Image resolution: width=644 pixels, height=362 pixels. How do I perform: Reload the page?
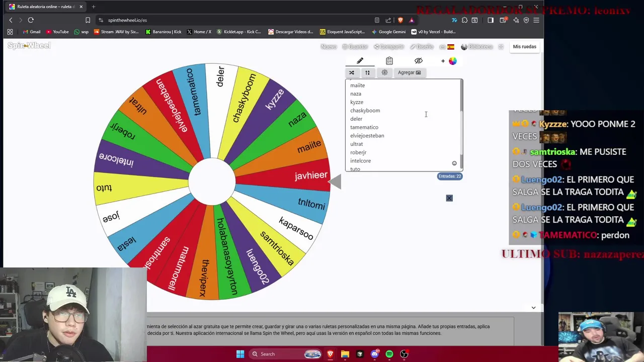tap(31, 20)
